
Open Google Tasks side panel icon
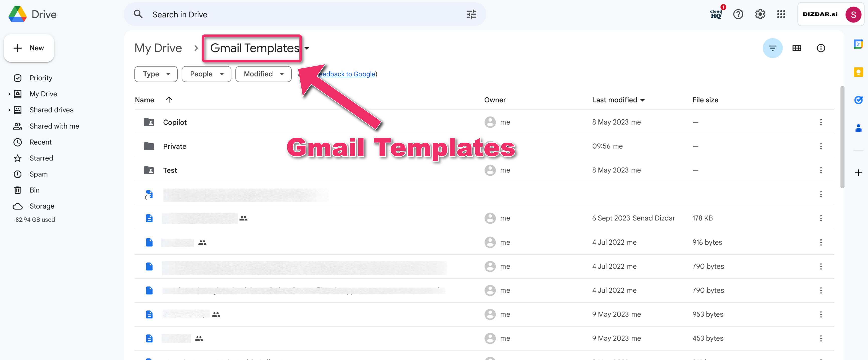(858, 100)
